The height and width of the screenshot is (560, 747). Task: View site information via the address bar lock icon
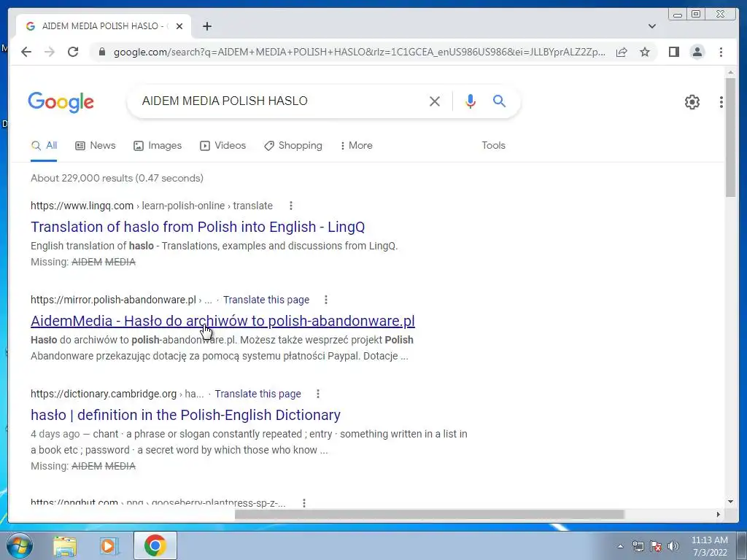point(101,52)
